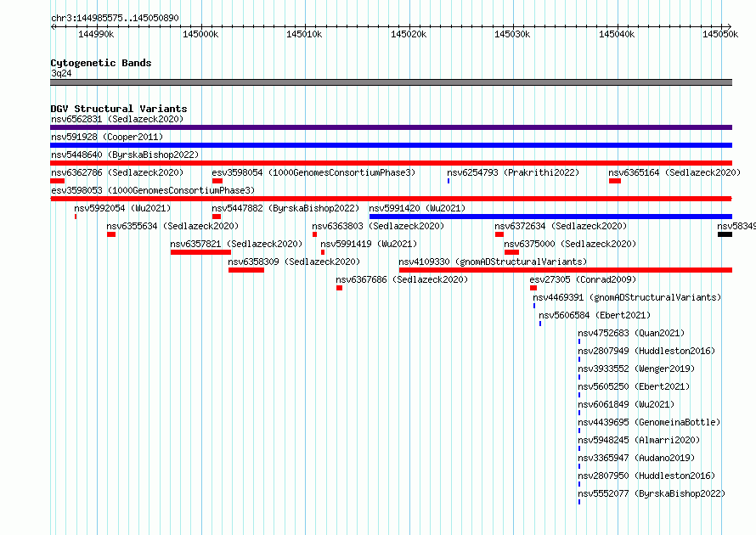The image size is (756, 535).
Task: Open nsv6358309 (Sedlazeck2020) label
Action: point(294,262)
